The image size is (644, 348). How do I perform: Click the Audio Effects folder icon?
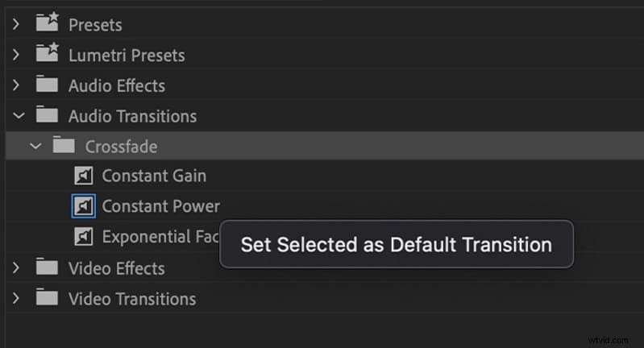pyautogui.click(x=48, y=85)
